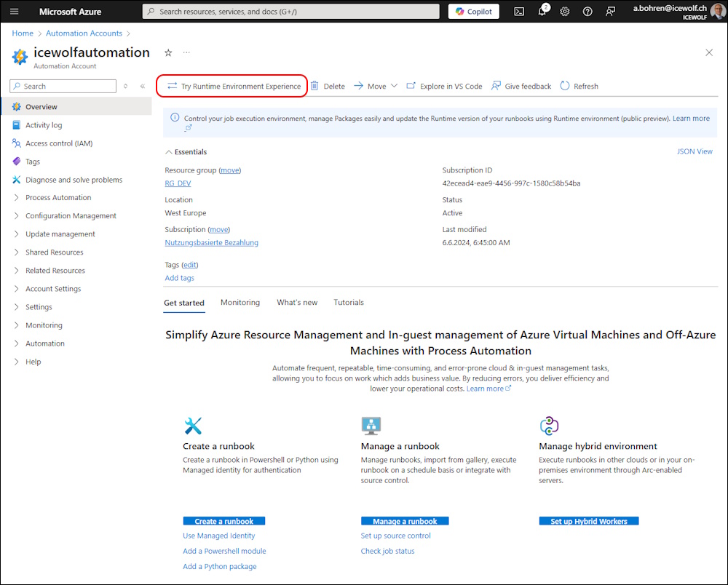Click the Copilot button

pyautogui.click(x=474, y=12)
